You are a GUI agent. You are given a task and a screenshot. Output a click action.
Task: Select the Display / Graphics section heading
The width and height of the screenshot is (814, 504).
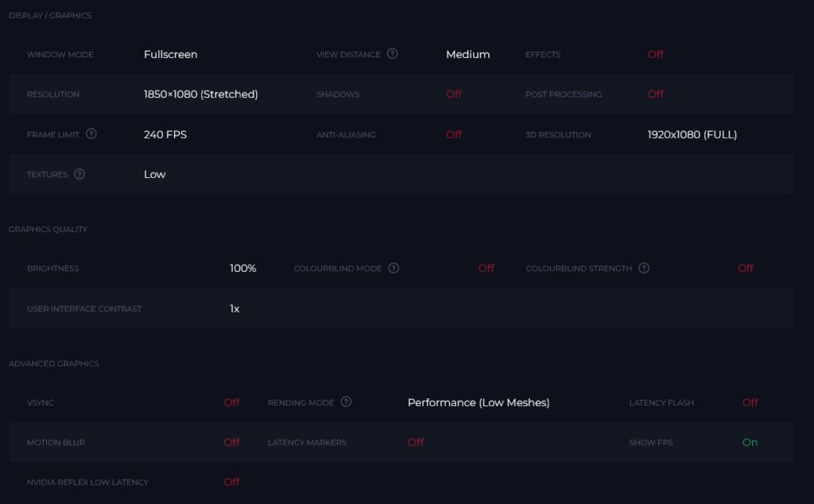[50, 16]
